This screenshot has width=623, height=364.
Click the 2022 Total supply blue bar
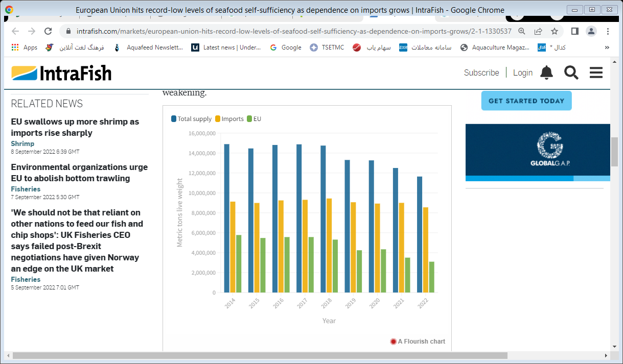tap(420, 234)
